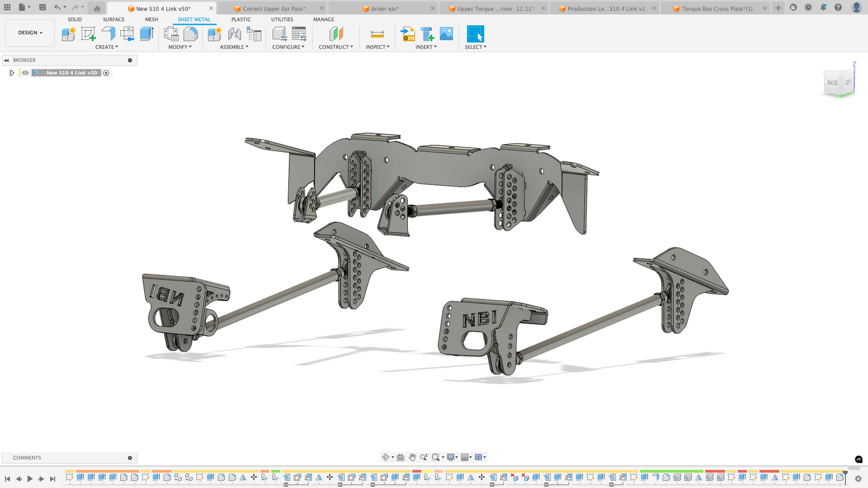Viewport: 868px width, 488px height.
Task: Select the Create Sketch tool
Action: (88, 34)
